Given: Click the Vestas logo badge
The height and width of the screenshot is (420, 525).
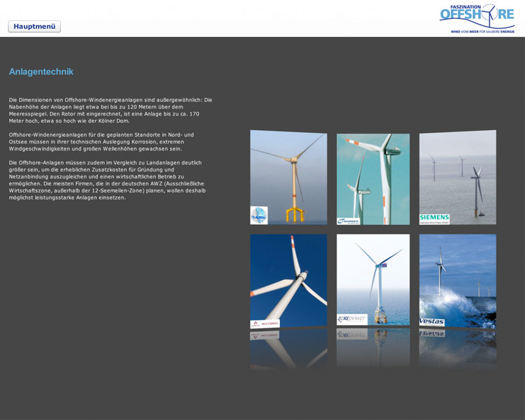Looking at the screenshot, I should point(432,322).
